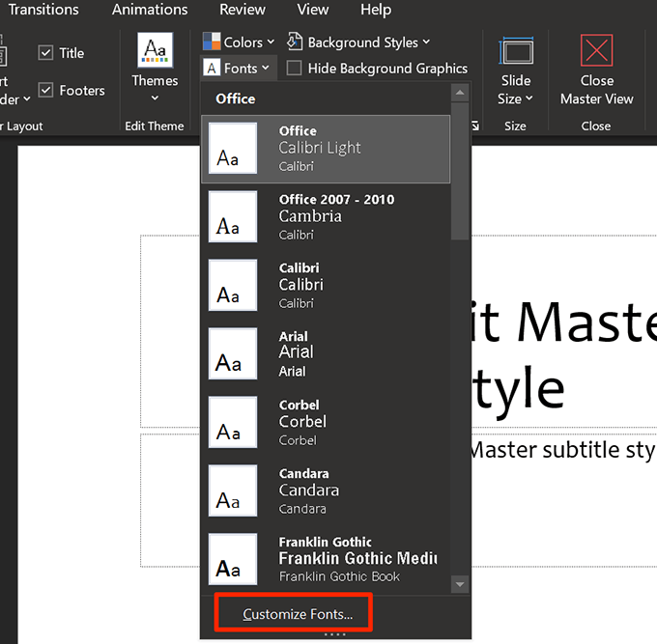This screenshot has width=657, height=644.
Task: Click the Themes icon
Action: pos(155,51)
